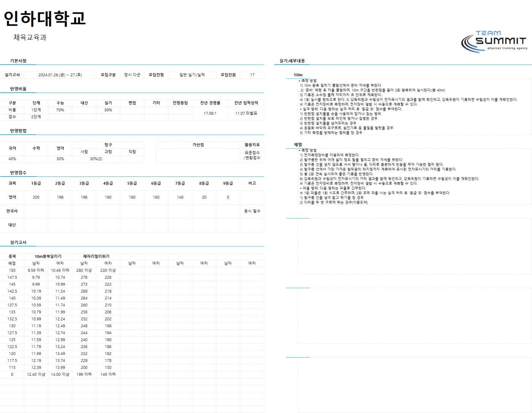The image size is (532, 413).
Task: Click the 149 이하 record cell
Action: click(x=108, y=374)
